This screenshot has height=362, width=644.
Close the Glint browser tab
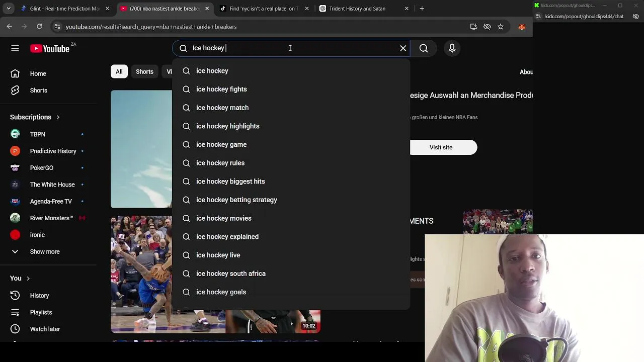click(107, 9)
